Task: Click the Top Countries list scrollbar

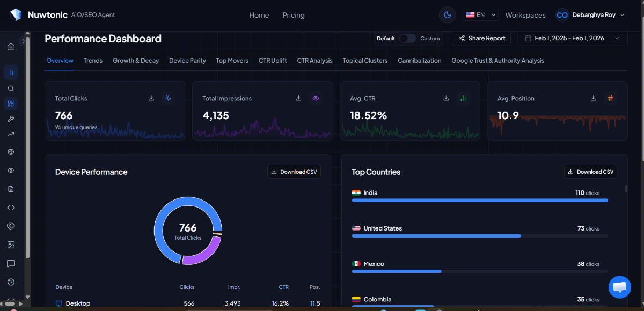Action: point(626,189)
